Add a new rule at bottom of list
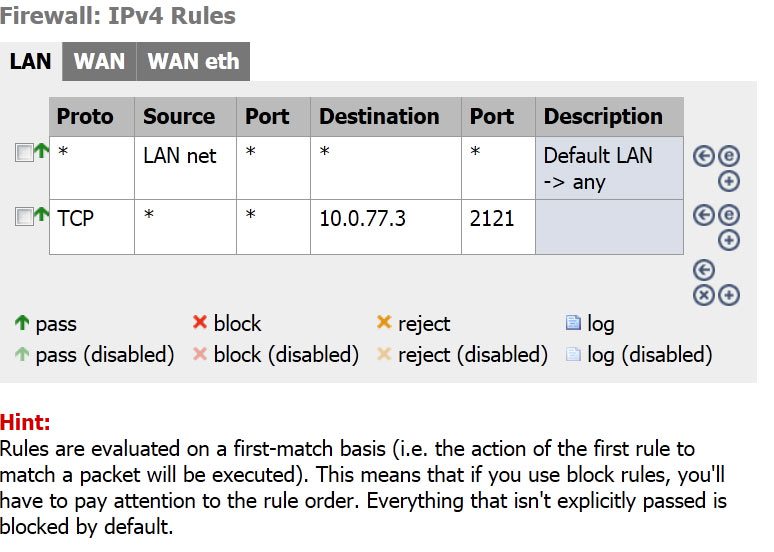 (x=729, y=294)
